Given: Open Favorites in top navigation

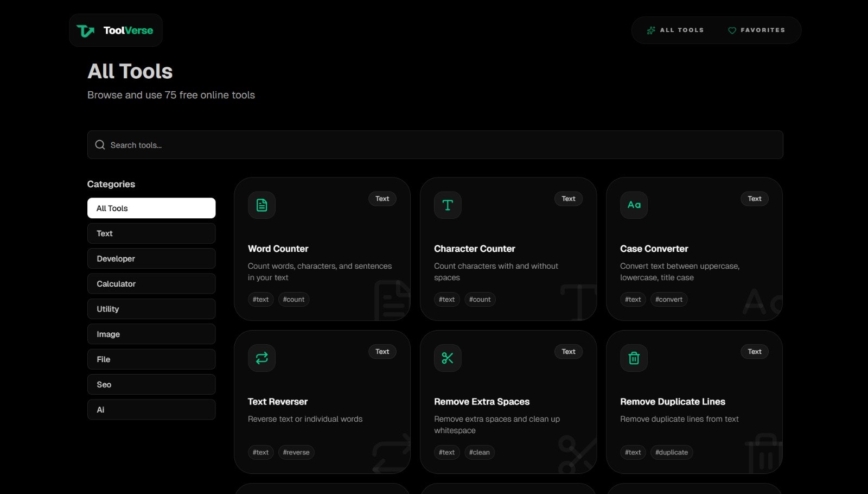Looking at the screenshot, I should (x=756, y=30).
